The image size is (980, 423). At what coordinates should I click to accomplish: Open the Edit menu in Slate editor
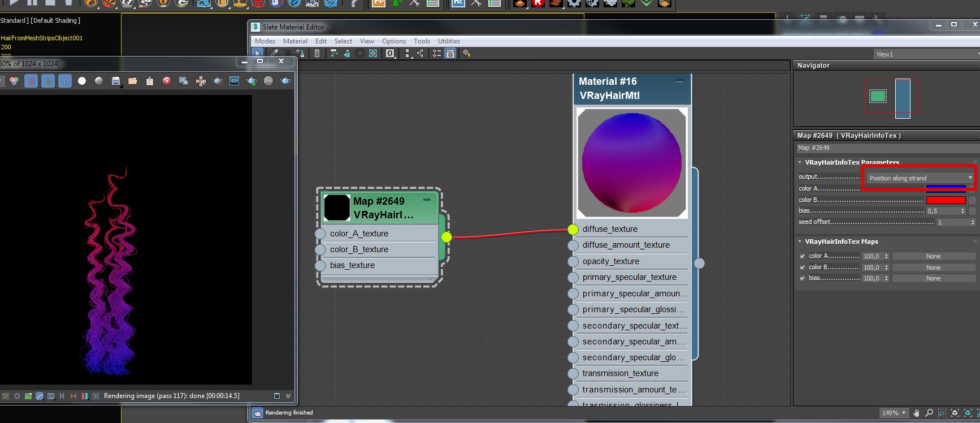321,41
